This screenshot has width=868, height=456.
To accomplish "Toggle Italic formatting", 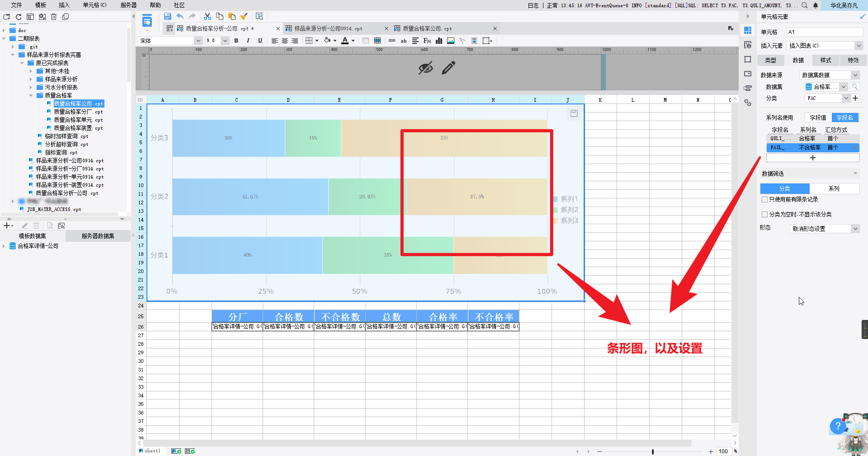I will pyautogui.click(x=248, y=41).
